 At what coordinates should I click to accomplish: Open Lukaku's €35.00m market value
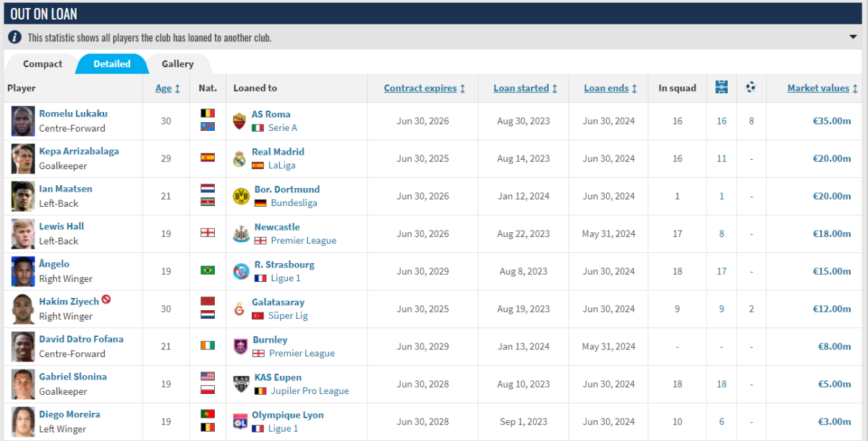pyautogui.click(x=831, y=121)
